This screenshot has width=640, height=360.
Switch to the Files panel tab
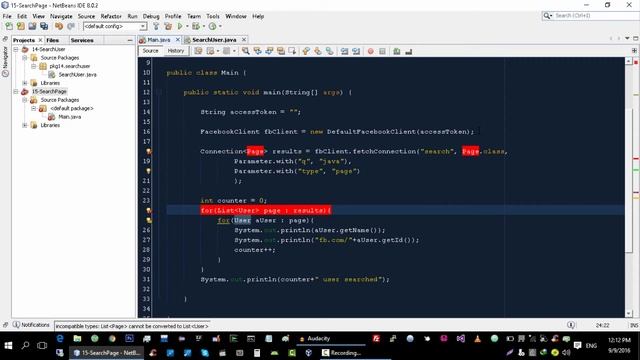click(53, 40)
